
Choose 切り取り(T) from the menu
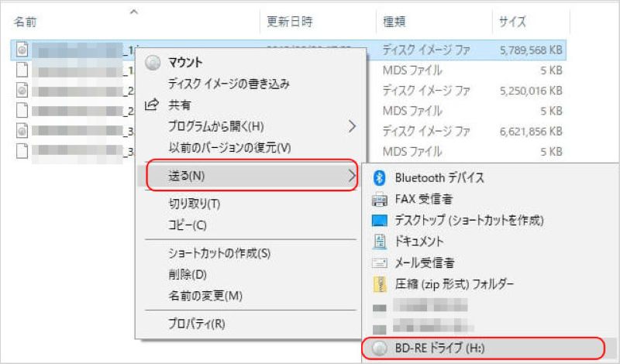[x=195, y=204]
